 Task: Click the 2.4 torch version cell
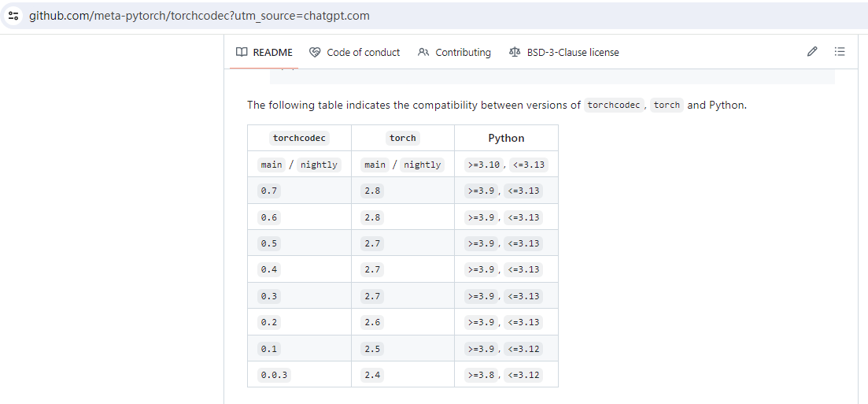(373, 375)
